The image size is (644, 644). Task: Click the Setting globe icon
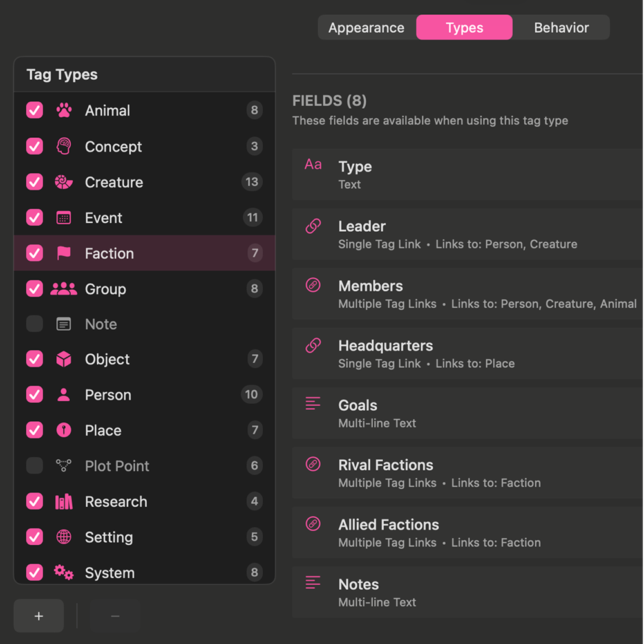point(63,537)
